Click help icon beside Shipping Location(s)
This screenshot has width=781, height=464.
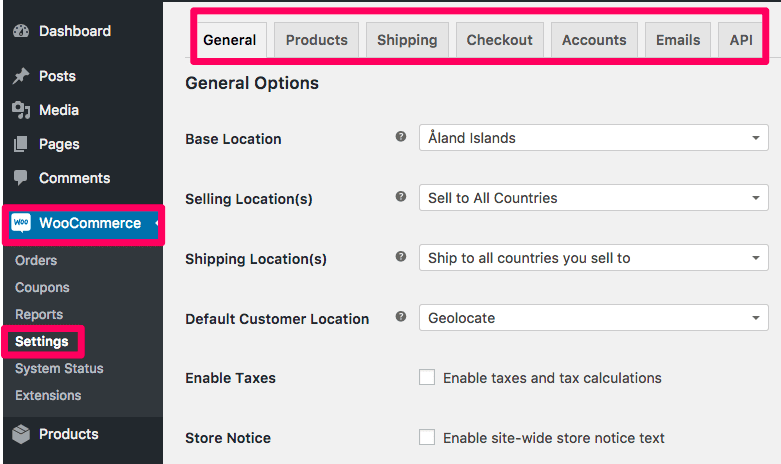(401, 256)
